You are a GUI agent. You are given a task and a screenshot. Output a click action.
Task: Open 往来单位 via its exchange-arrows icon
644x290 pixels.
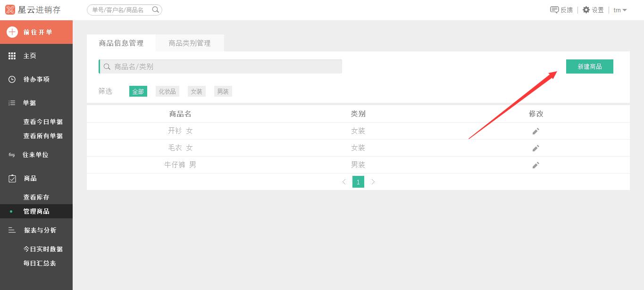pos(12,155)
